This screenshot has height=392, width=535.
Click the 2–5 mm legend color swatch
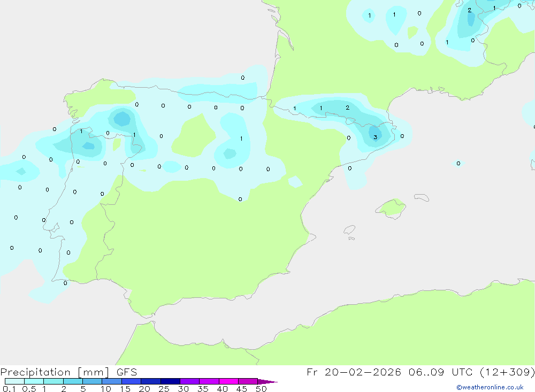73,381
